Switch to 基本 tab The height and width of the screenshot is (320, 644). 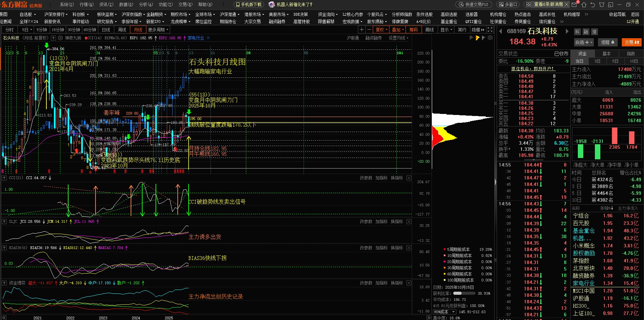click(606, 54)
